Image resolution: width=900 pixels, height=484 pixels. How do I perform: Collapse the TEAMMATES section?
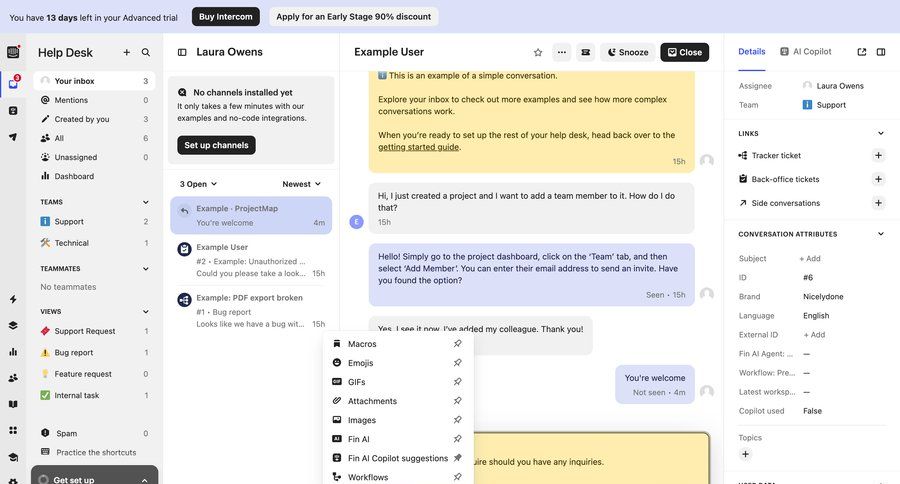click(146, 269)
